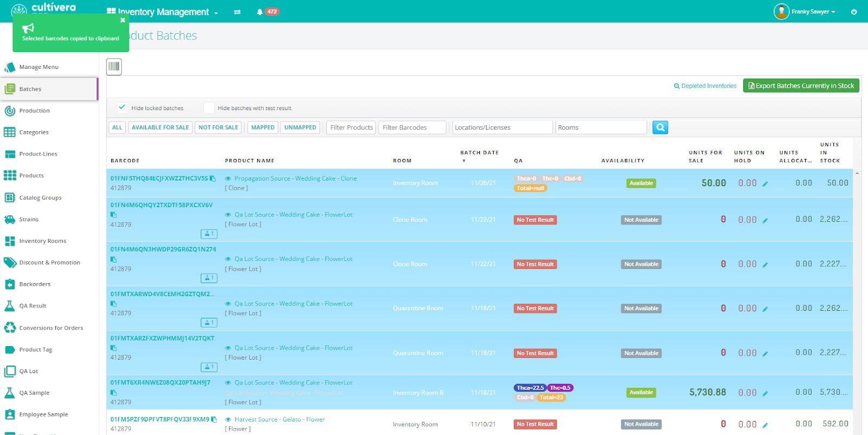Image resolution: width=868 pixels, height=435 pixels.
Task: Sort table by Batch Date column
Action: click(479, 153)
